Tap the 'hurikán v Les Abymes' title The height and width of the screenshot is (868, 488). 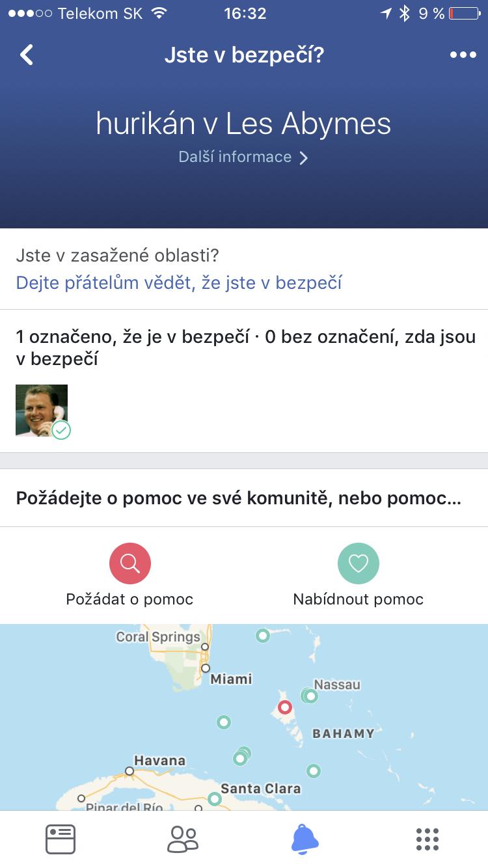point(243,124)
